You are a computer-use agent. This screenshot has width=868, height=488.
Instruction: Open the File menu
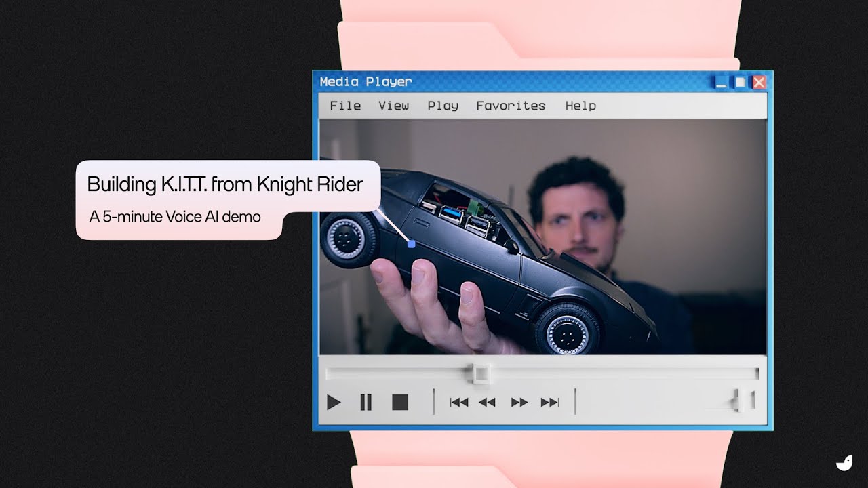click(345, 106)
